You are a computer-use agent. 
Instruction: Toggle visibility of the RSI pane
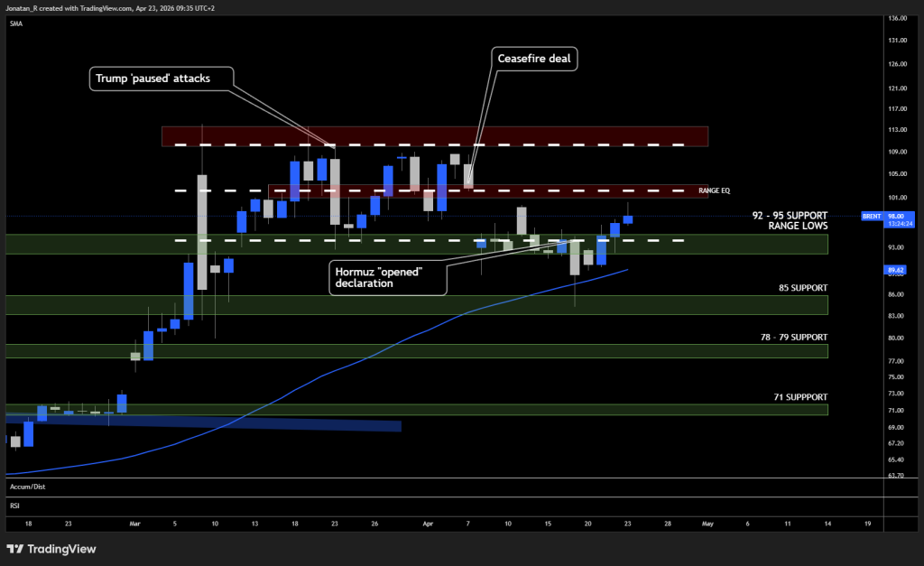pyautogui.click(x=14, y=506)
